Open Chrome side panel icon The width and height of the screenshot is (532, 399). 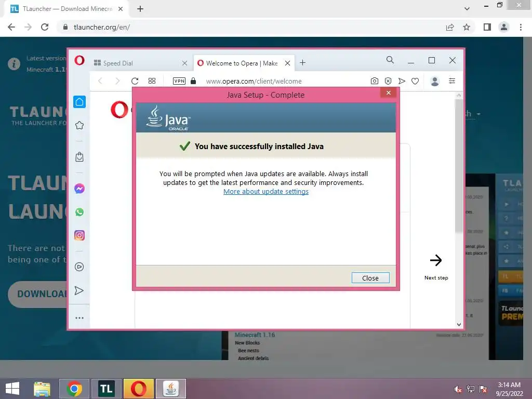(x=487, y=27)
